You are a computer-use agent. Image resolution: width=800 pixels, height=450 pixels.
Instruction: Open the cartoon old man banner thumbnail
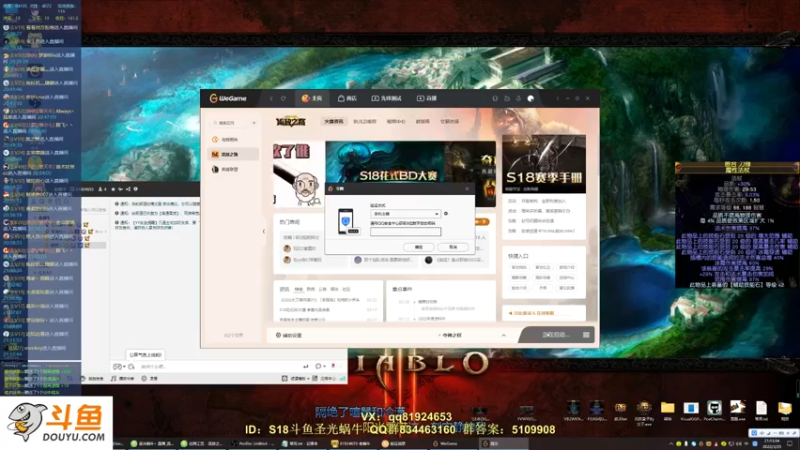coord(298,174)
